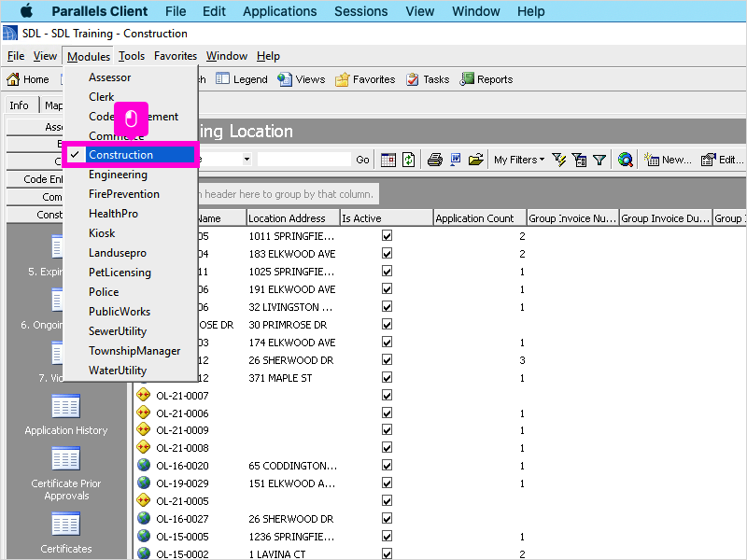Click the Edit... button
Image resolution: width=747 pixels, height=560 pixels.
tap(722, 160)
